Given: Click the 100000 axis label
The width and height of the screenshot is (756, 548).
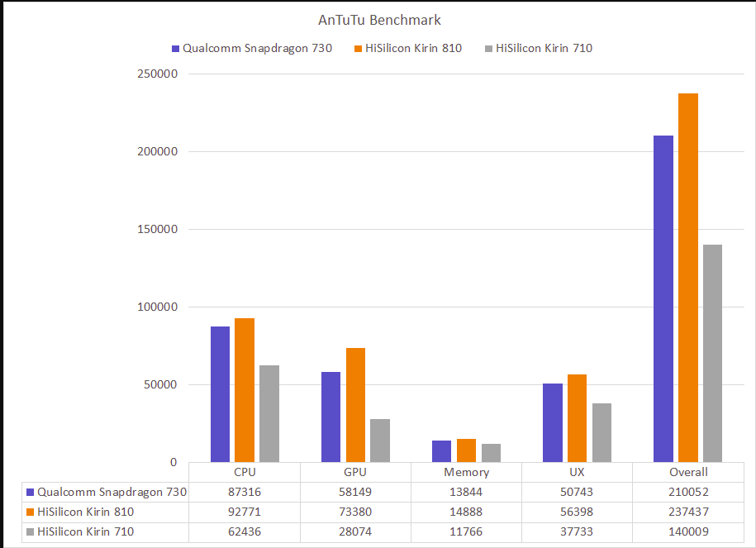Looking at the screenshot, I should pyautogui.click(x=157, y=307).
